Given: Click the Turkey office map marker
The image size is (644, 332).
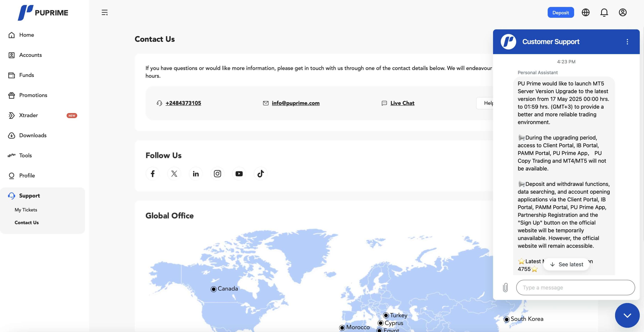Looking at the screenshot, I should tap(386, 315).
